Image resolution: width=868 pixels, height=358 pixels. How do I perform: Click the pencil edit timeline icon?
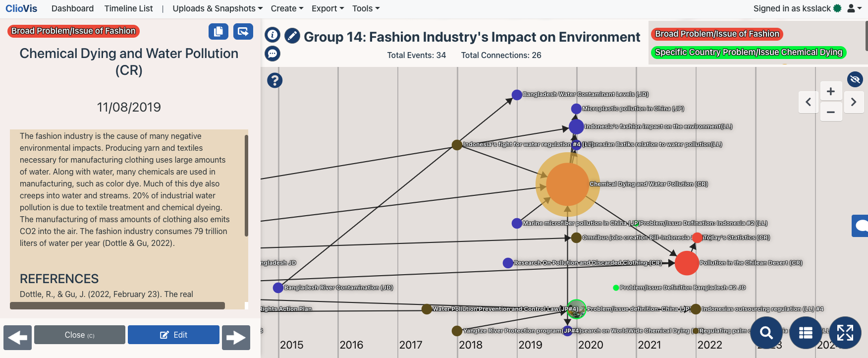(292, 36)
